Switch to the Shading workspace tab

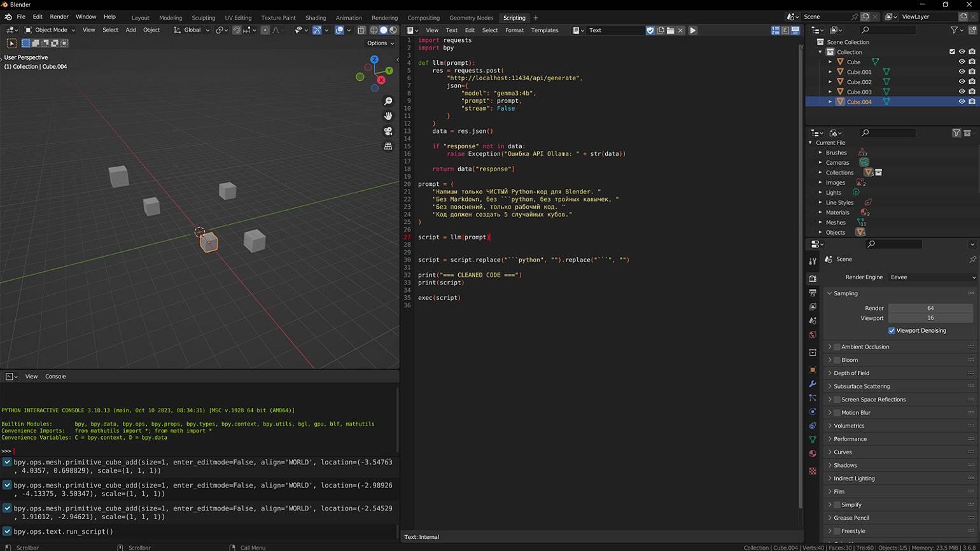pos(315,18)
